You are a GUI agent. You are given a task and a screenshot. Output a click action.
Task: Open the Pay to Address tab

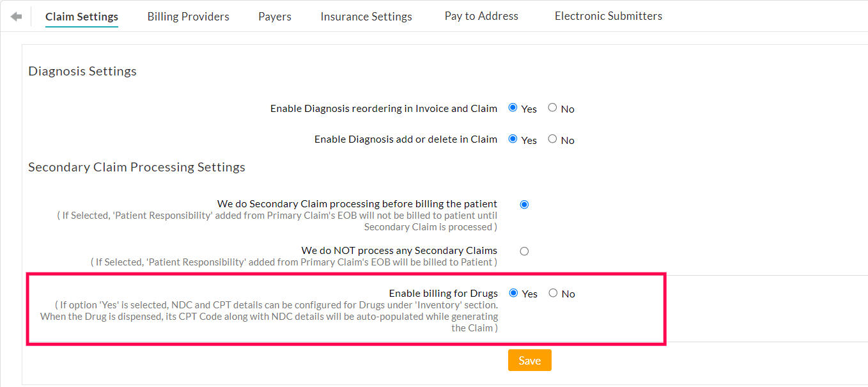pyautogui.click(x=481, y=16)
